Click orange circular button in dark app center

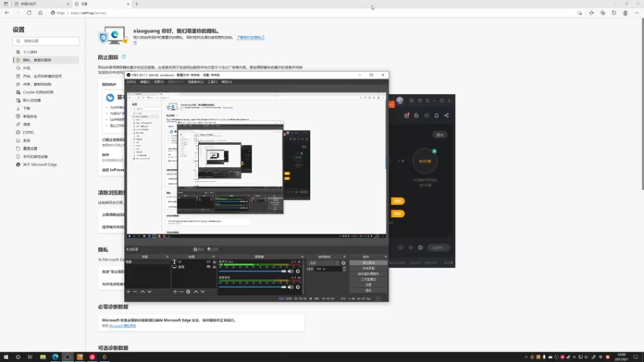pyautogui.click(x=425, y=161)
